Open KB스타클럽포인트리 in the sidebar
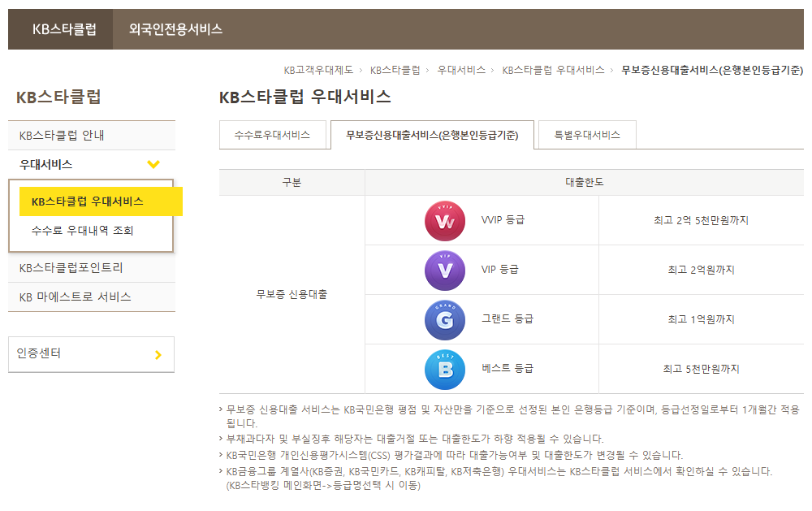Viewport: 812px width, 511px height. (x=92, y=268)
